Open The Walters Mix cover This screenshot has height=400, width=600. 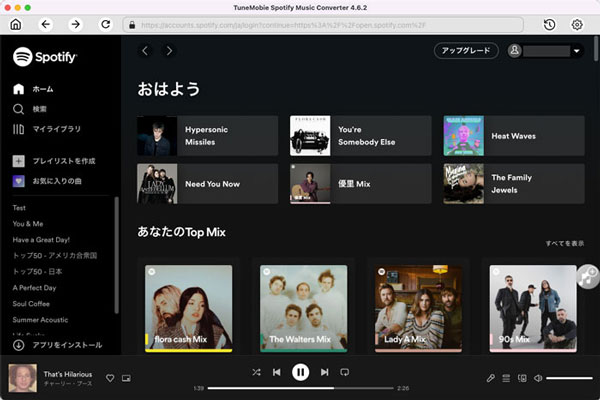coord(304,309)
